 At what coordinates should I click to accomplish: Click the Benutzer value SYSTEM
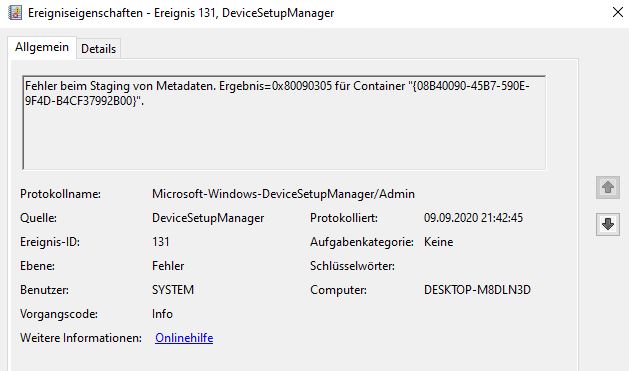173,290
